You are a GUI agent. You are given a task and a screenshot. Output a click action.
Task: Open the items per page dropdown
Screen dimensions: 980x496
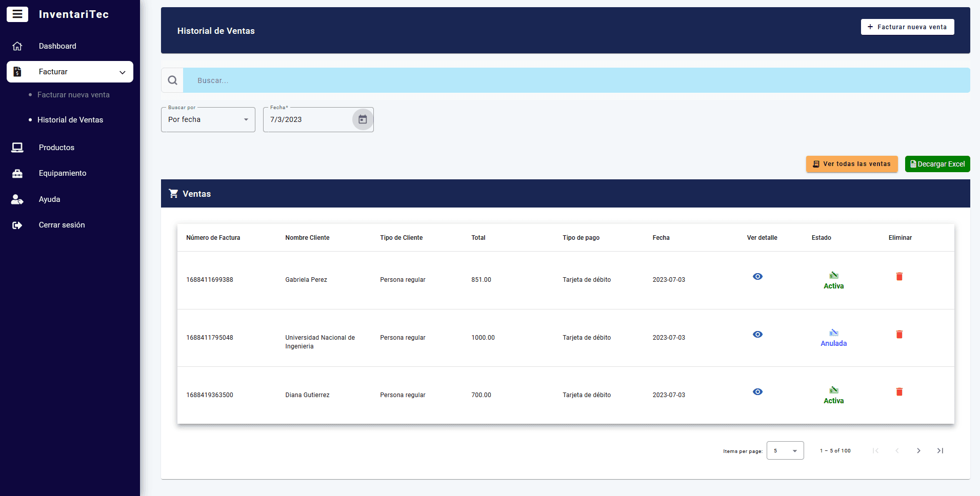(x=785, y=451)
